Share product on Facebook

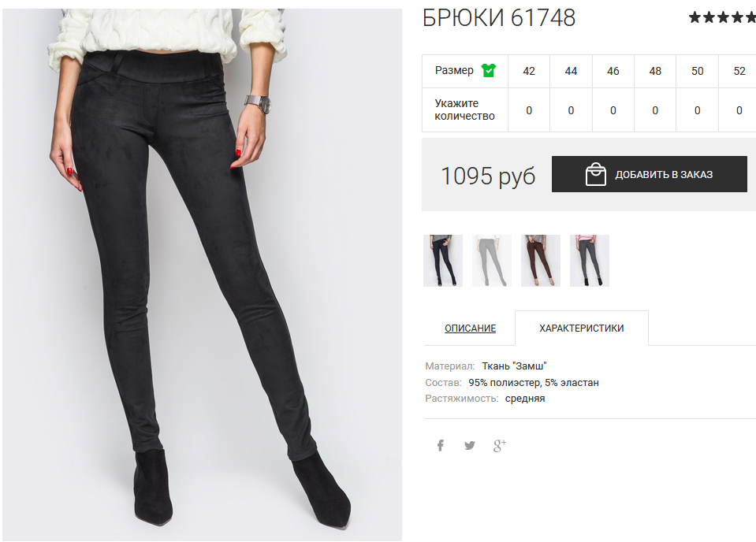coord(440,446)
